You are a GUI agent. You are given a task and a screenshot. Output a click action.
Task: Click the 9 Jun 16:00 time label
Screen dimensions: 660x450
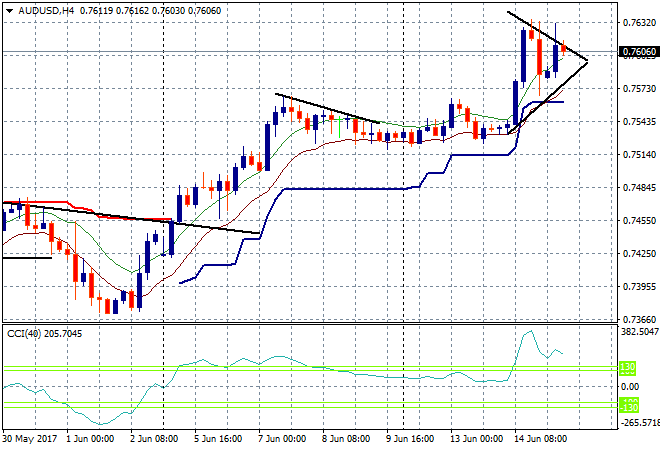(410, 439)
